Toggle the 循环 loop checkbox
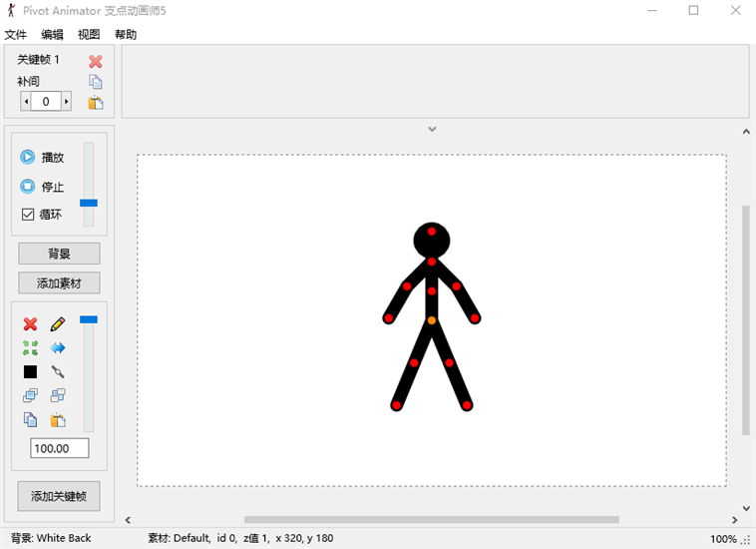Viewport: 756px width, 549px height. [28, 215]
